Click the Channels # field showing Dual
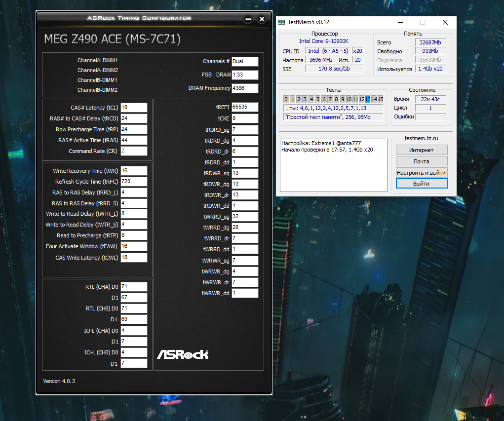 pos(245,62)
